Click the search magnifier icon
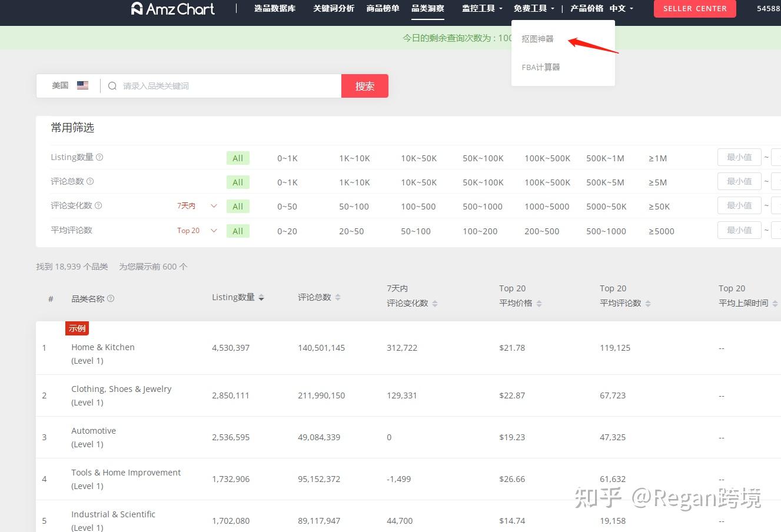 coord(112,86)
